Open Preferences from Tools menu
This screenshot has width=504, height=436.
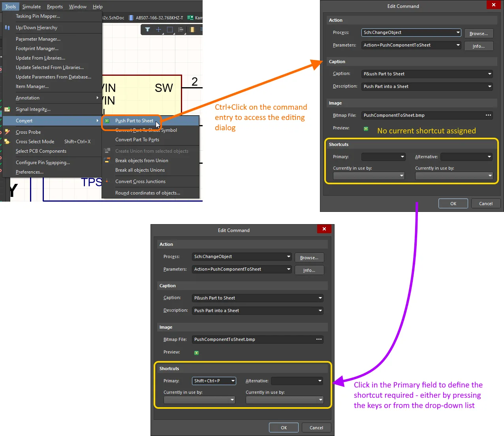pyautogui.click(x=52, y=172)
